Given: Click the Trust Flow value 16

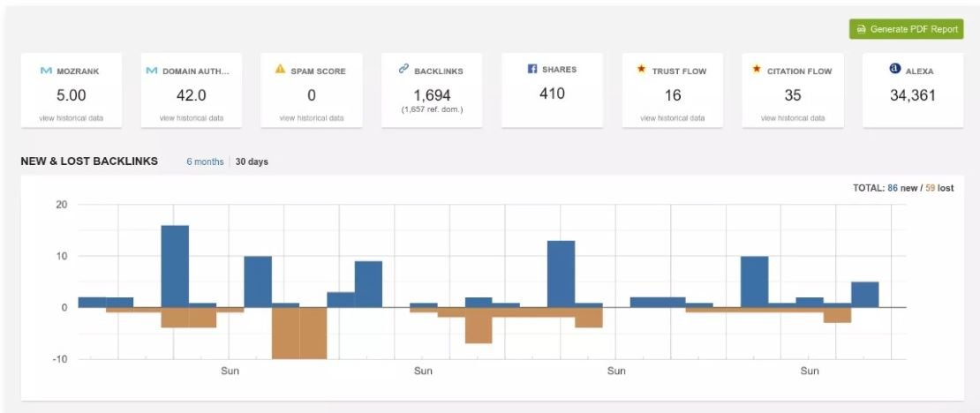Looking at the screenshot, I should tap(673, 95).
